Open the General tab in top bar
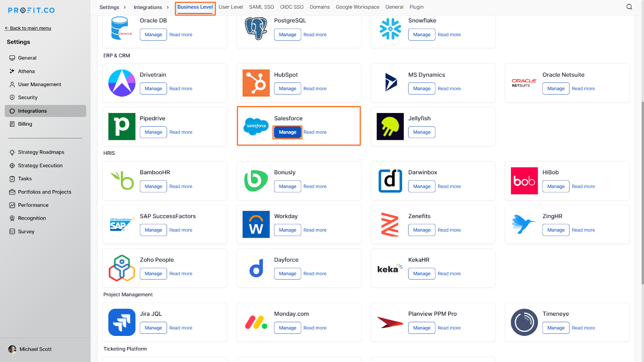 (x=394, y=7)
